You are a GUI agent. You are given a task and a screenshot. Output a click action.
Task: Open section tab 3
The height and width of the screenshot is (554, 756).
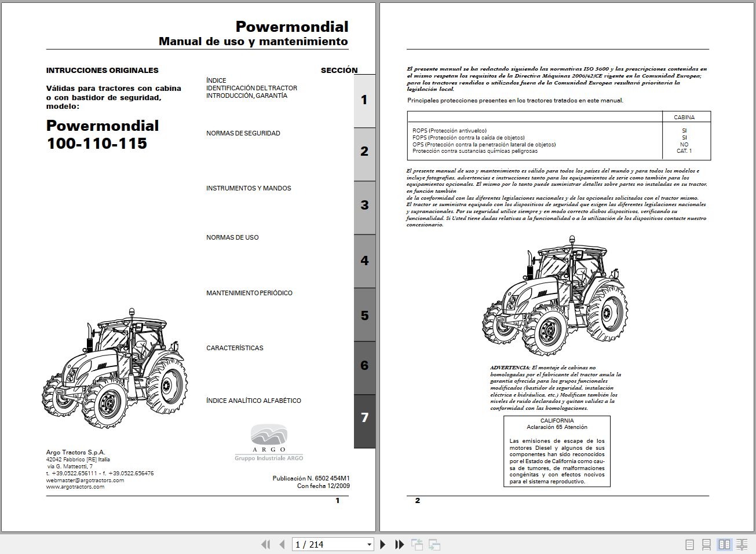[x=364, y=207]
